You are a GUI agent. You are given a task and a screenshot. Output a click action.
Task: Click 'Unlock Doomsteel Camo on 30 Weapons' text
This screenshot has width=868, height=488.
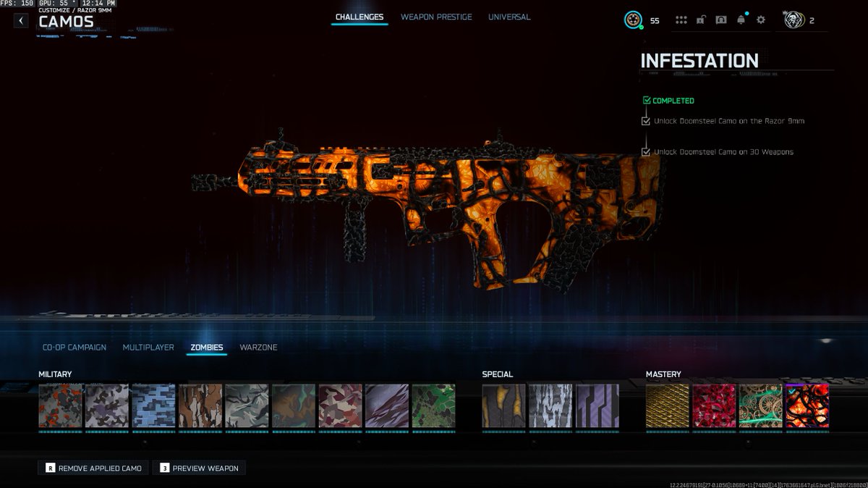point(723,152)
